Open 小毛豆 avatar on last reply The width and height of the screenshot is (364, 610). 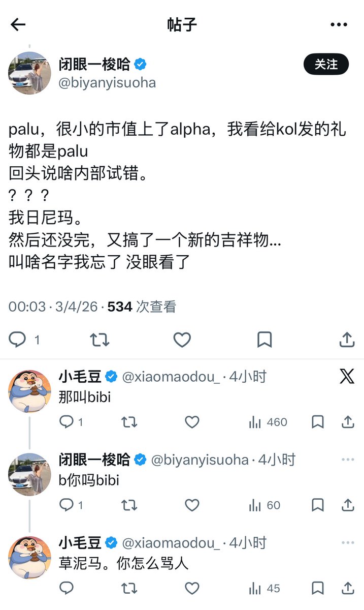(x=29, y=557)
